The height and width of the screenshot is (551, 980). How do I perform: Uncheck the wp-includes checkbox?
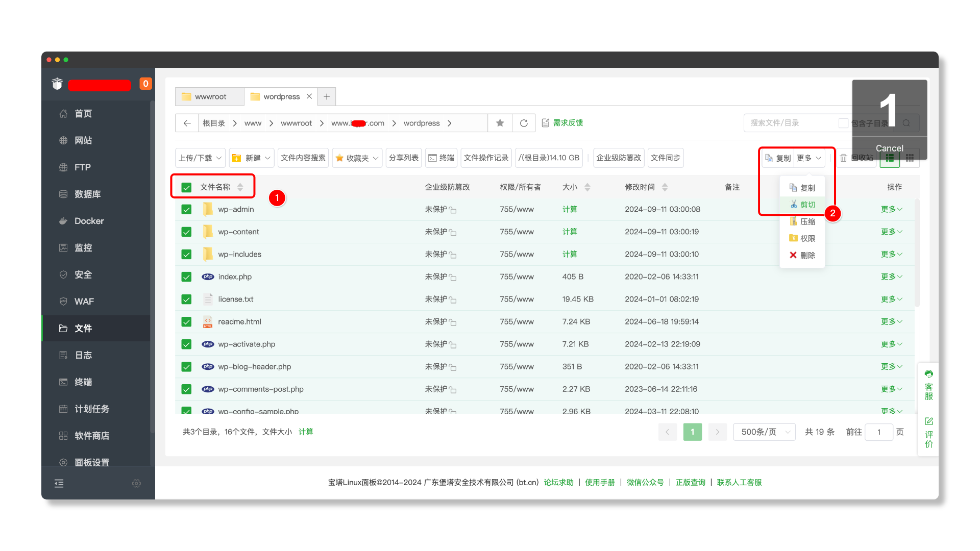point(186,255)
